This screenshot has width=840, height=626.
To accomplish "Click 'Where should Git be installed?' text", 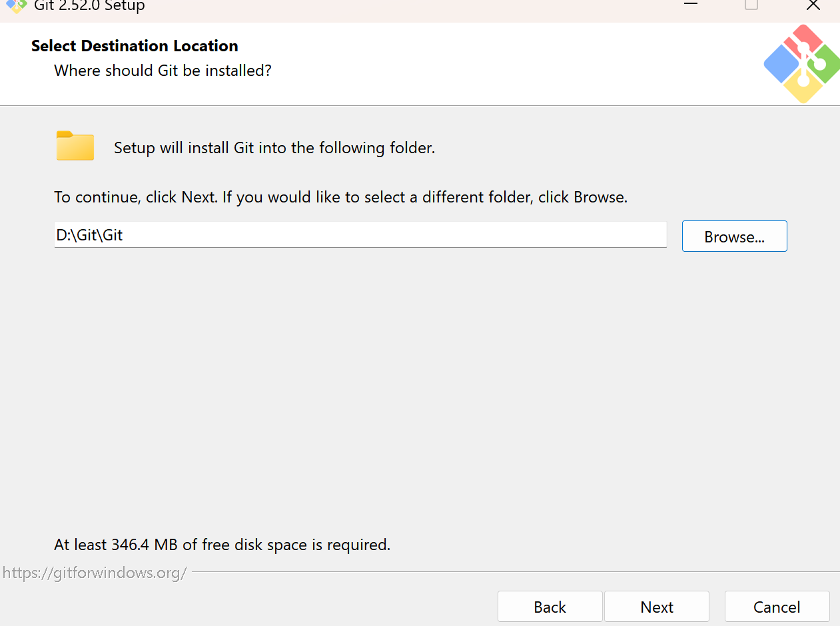I will [x=163, y=71].
